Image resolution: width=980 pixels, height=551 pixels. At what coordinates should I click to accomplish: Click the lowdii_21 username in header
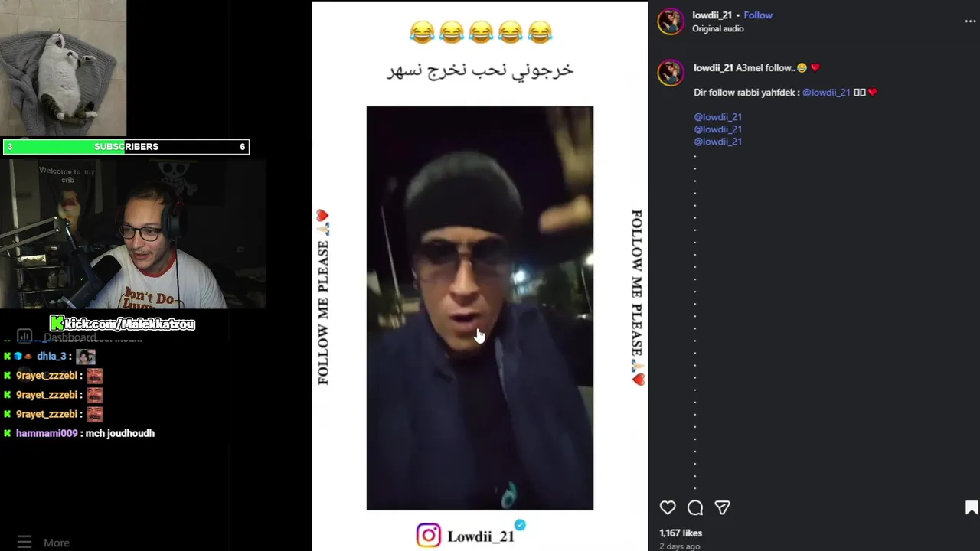pos(712,15)
